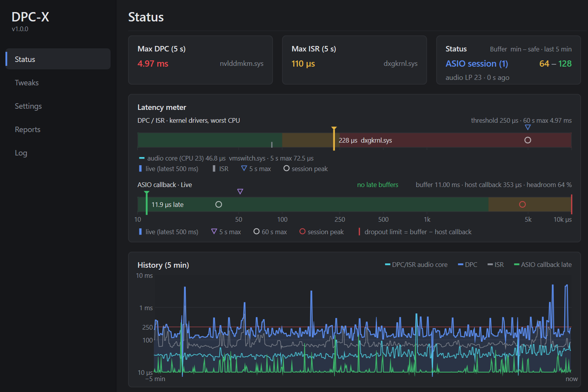Click the red dropout limit legend icon

tap(359, 231)
